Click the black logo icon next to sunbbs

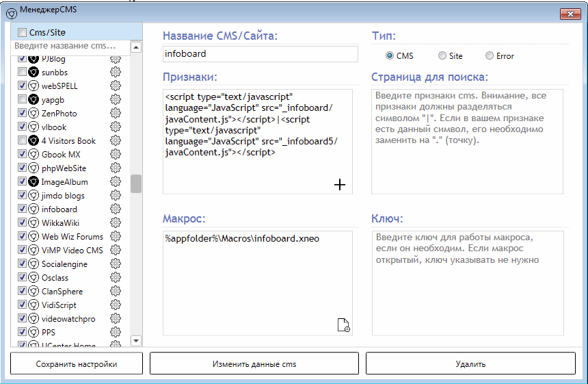[34, 72]
